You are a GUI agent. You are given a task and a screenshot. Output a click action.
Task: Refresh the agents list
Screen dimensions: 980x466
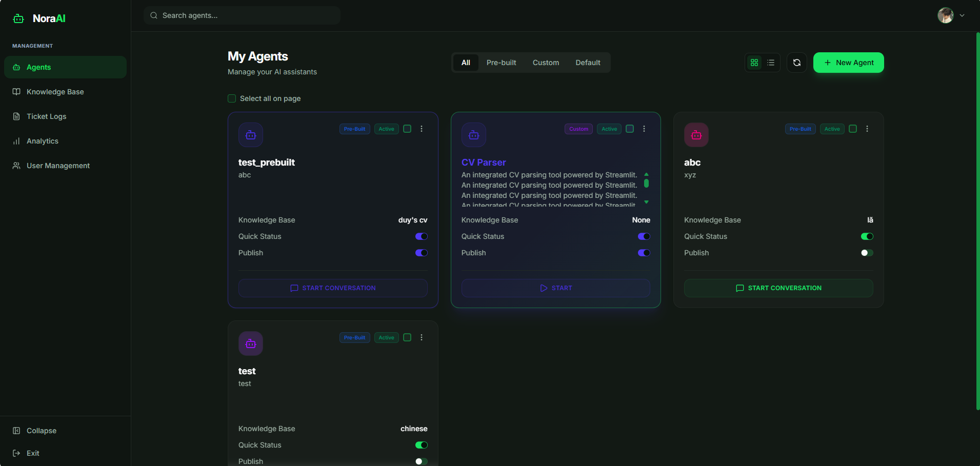pyautogui.click(x=796, y=62)
